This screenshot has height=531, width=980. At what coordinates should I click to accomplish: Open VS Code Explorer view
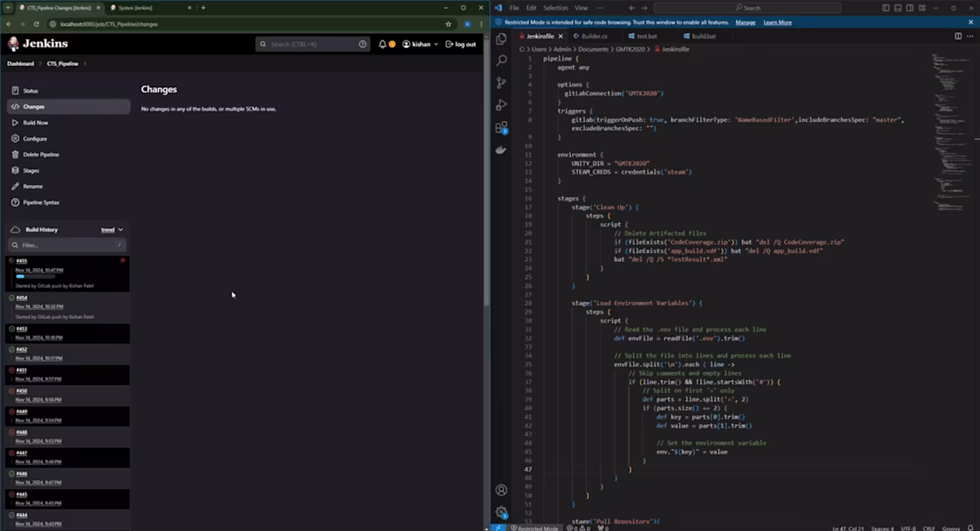502,38
